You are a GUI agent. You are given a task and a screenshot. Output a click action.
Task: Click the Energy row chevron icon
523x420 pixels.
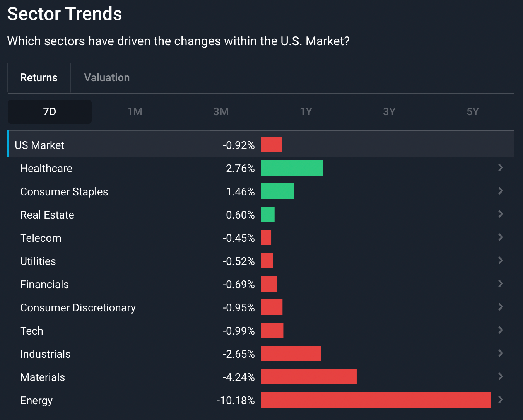tap(501, 400)
